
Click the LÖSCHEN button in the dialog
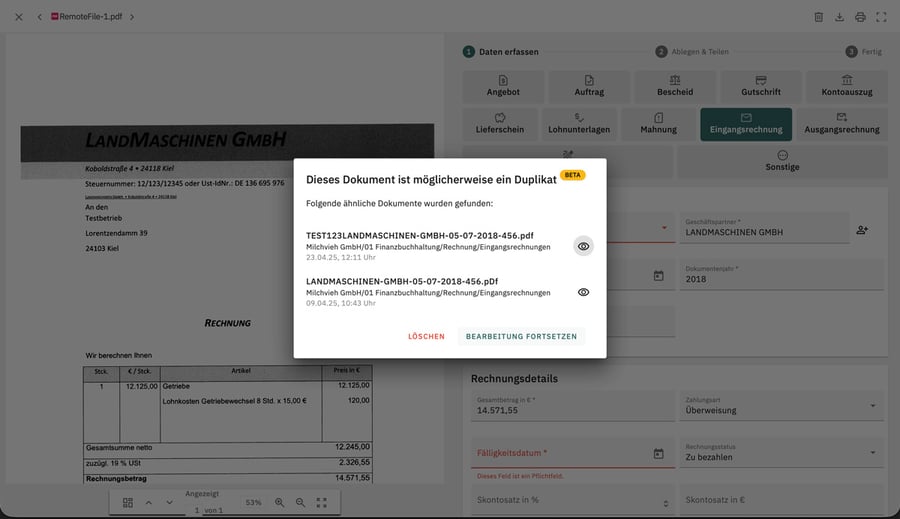point(426,336)
